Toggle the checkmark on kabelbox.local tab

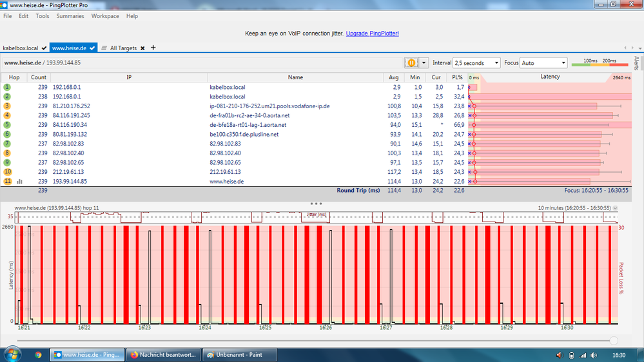tap(44, 48)
